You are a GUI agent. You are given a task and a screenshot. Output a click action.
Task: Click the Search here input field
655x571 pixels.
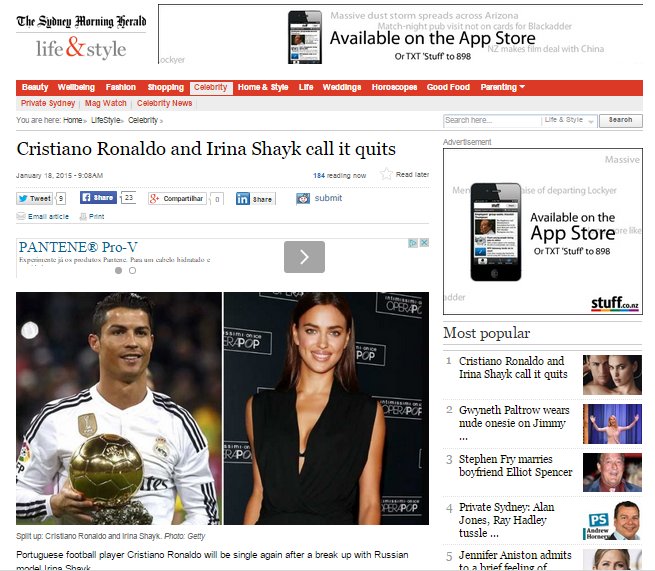coord(492,120)
